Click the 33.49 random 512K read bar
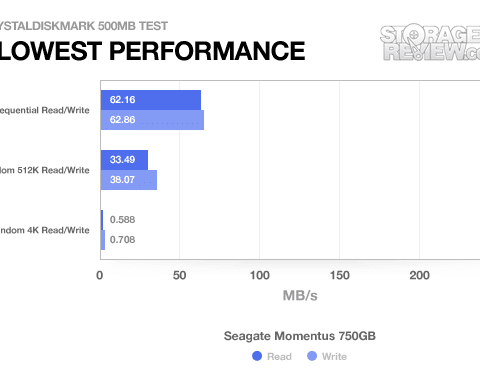Image resolution: width=480 pixels, height=380 pixels. 124,160
